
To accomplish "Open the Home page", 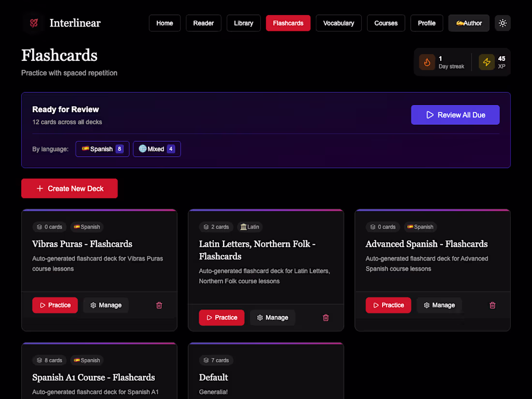I will click(164, 23).
